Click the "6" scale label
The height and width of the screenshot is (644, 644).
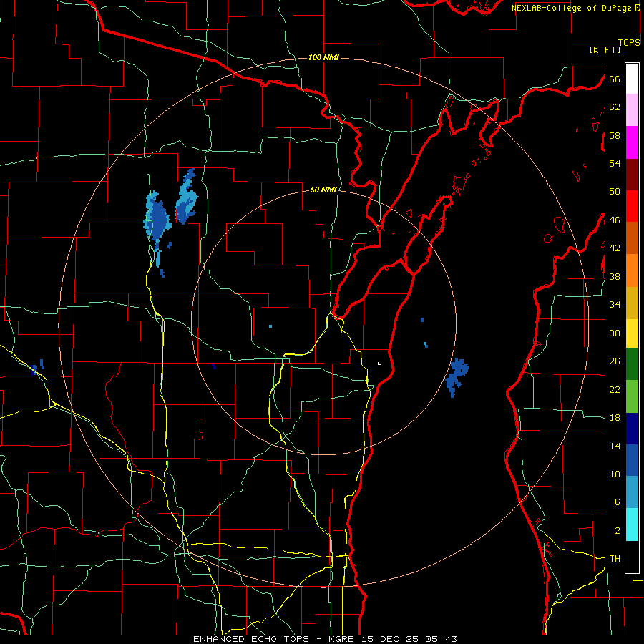[x=618, y=502]
